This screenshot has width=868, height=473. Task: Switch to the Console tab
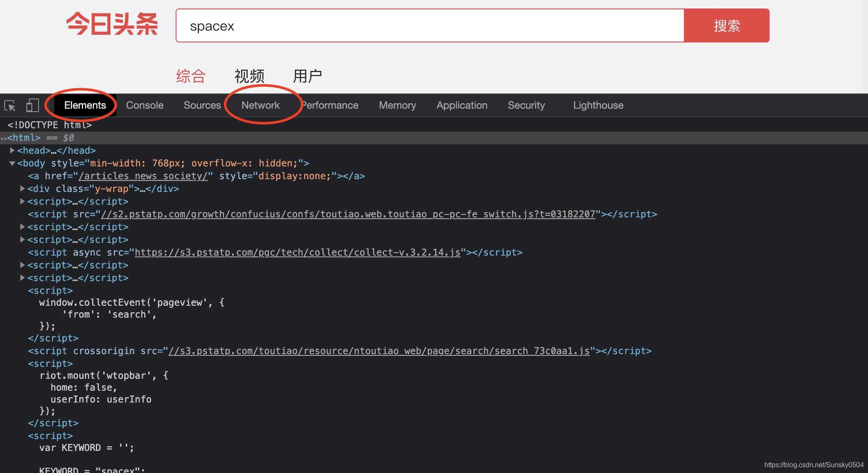tap(145, 105)
